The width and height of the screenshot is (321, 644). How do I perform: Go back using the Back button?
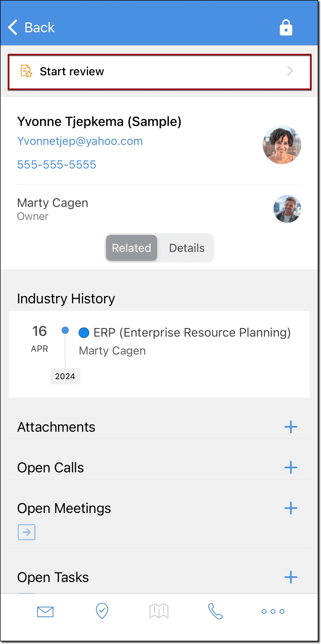(x=31, y=28)
